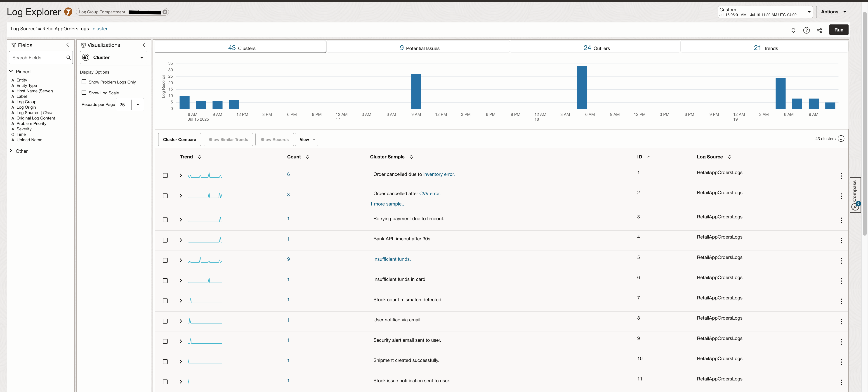Click the search magnifier in Search Fields

point(68,58)
